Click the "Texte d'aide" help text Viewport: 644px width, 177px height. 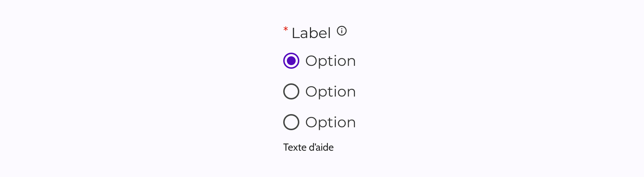pos(308,147)
